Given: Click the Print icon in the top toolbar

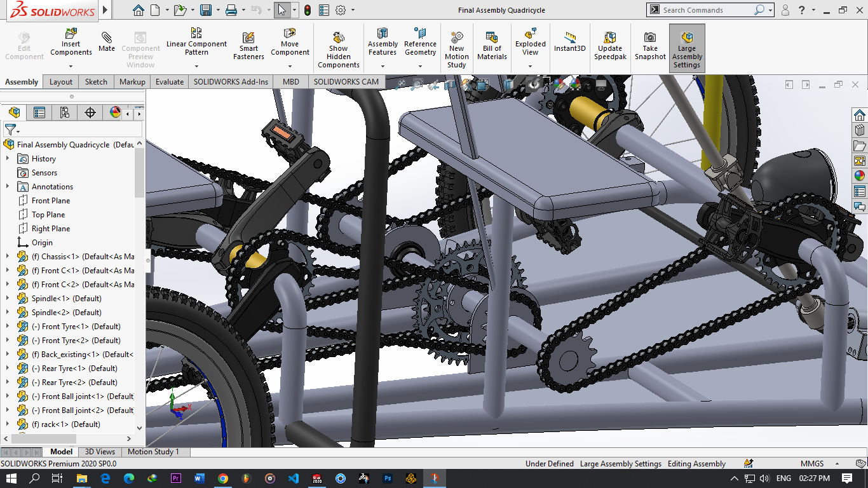Looking at the screenshot, I should pyautogui.click(x=231, y=10).
